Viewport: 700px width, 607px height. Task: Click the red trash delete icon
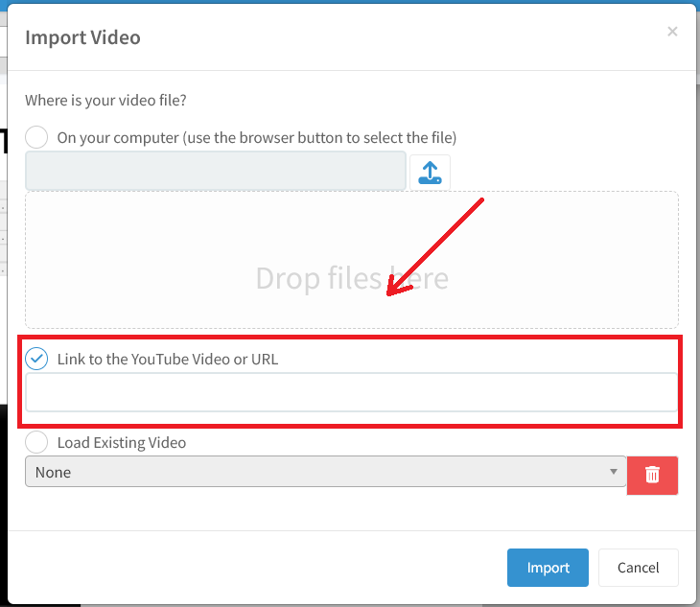pos(652,474)
